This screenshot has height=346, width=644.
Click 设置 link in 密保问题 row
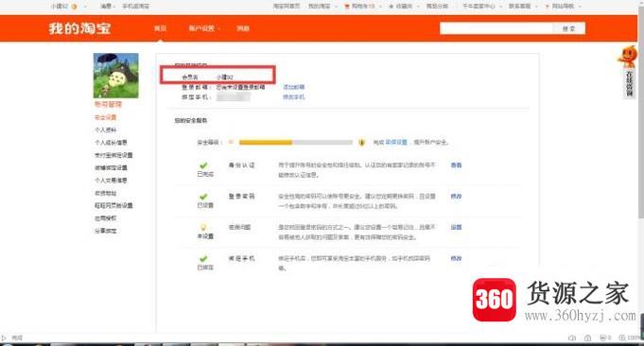coord(457,227)
